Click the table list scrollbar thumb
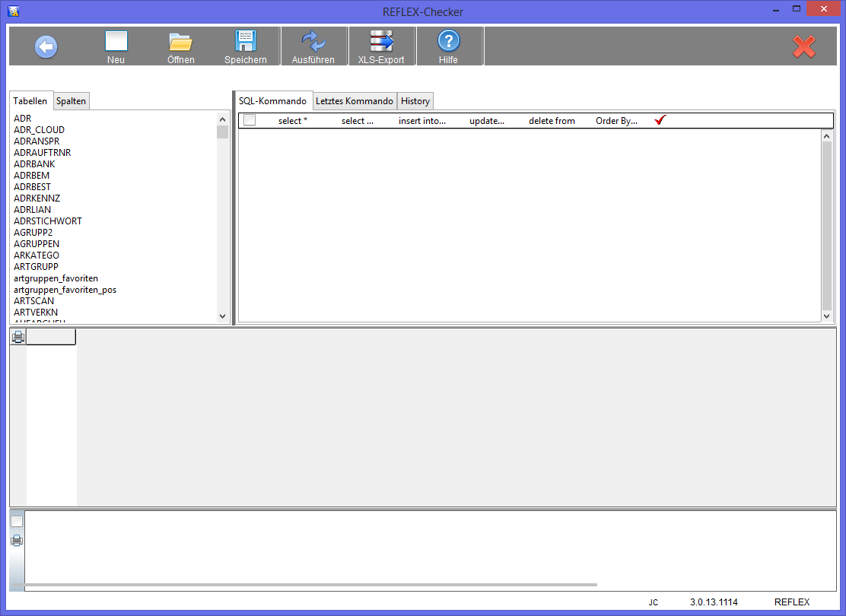This screenshot has width=846, height=616. point(222,132)
